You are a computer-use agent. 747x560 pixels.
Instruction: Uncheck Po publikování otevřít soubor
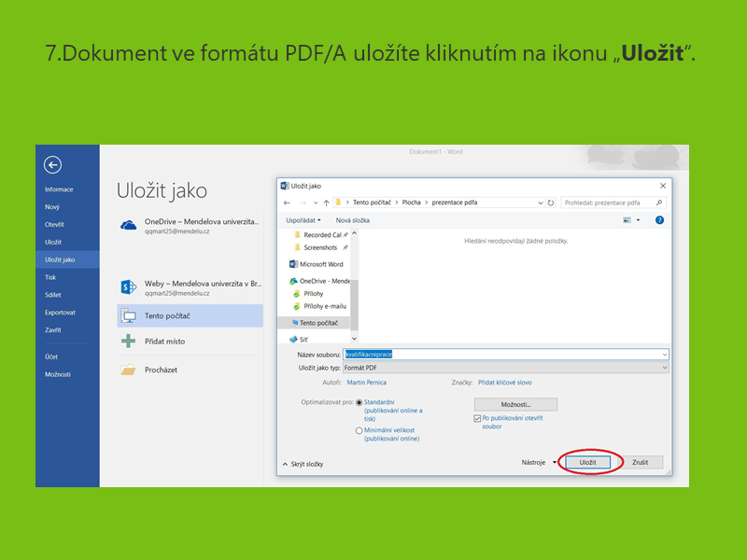point(477,419)
